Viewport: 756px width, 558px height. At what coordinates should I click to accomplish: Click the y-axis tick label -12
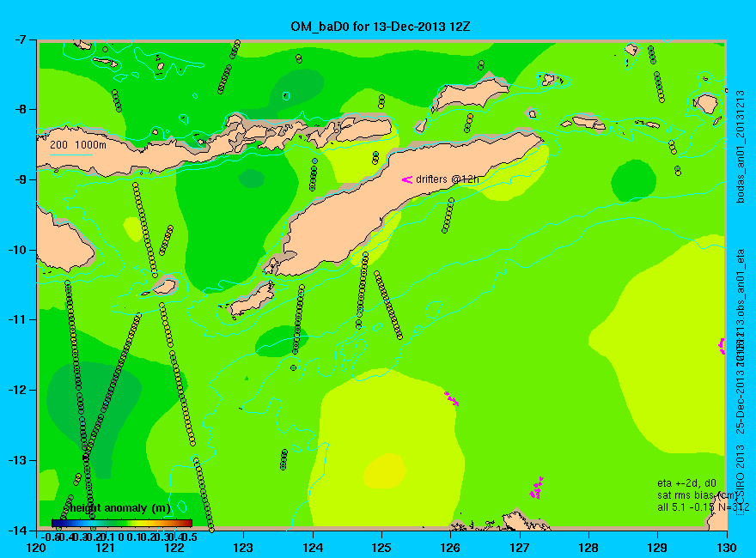click(19, 391)
